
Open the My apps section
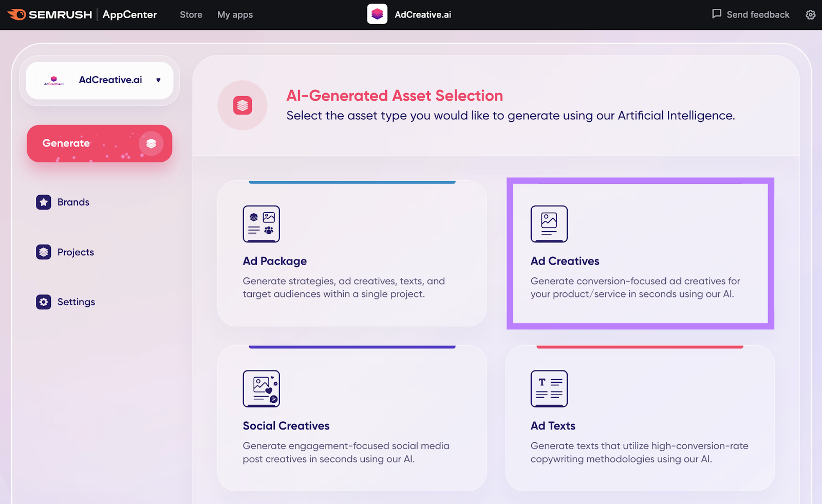coord(235,14)
